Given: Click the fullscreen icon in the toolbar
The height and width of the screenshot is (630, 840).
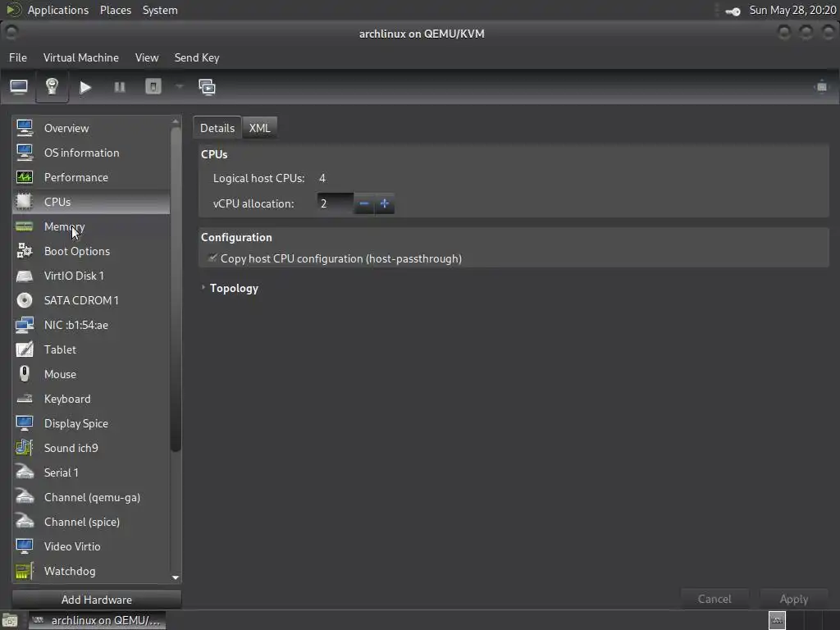Looking at the screenshot, I should (821, 86).
